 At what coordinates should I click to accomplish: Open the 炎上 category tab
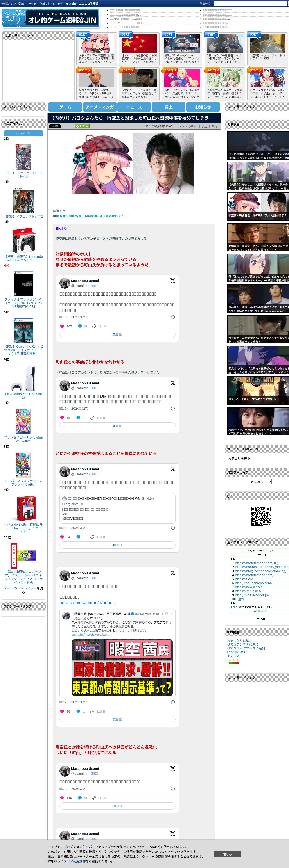[169, 107]
